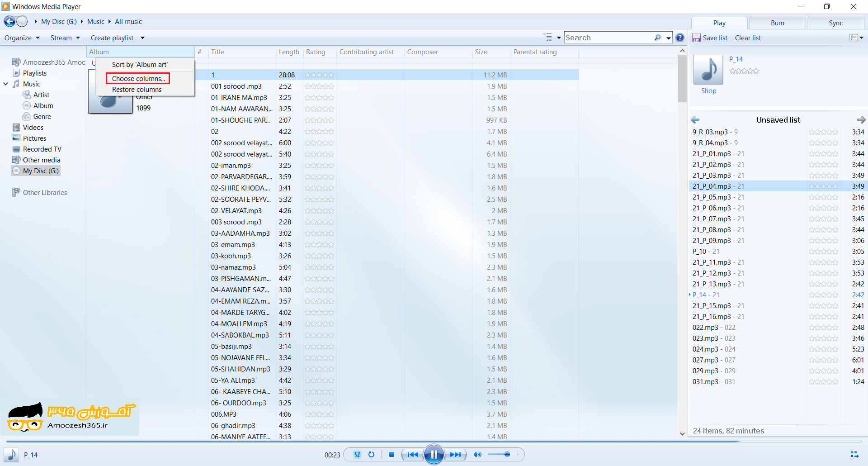
Task: Click Create playlist
Action: [x=112, y=38]
